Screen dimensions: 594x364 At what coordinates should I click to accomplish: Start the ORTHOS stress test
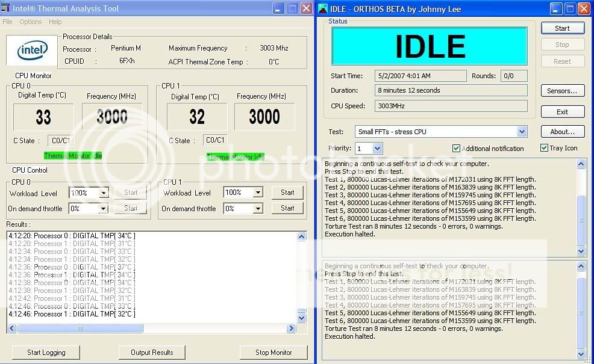pyautogui.click(x=562, y=28)
